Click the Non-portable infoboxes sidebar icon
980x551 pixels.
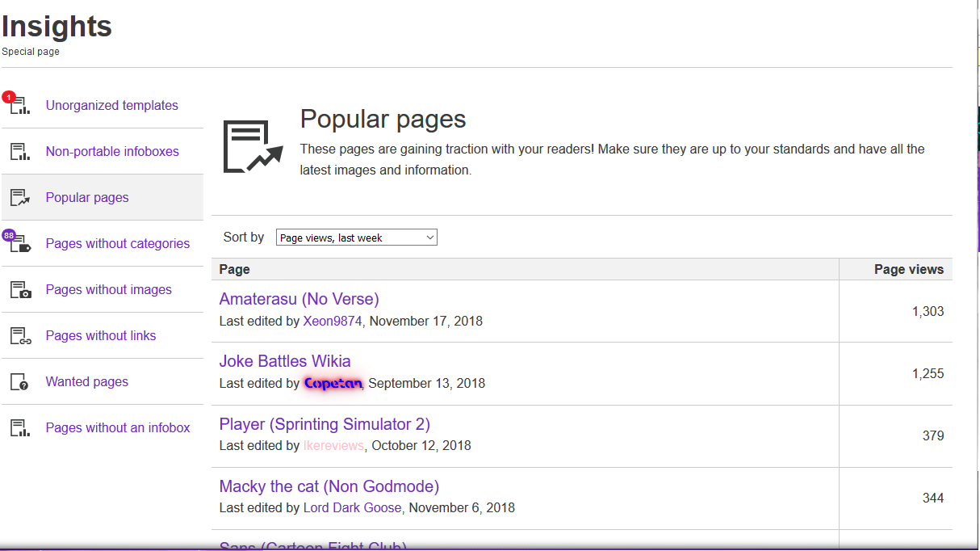coord(19,152)
